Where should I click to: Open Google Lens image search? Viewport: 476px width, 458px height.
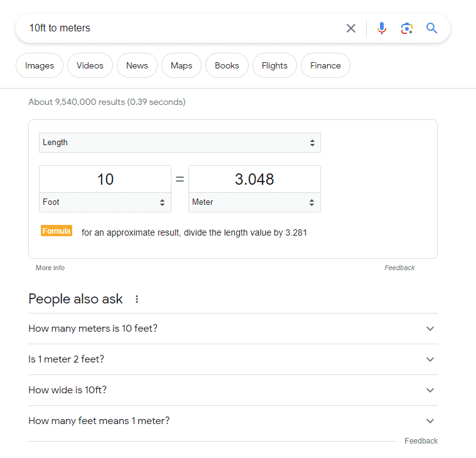407,28
